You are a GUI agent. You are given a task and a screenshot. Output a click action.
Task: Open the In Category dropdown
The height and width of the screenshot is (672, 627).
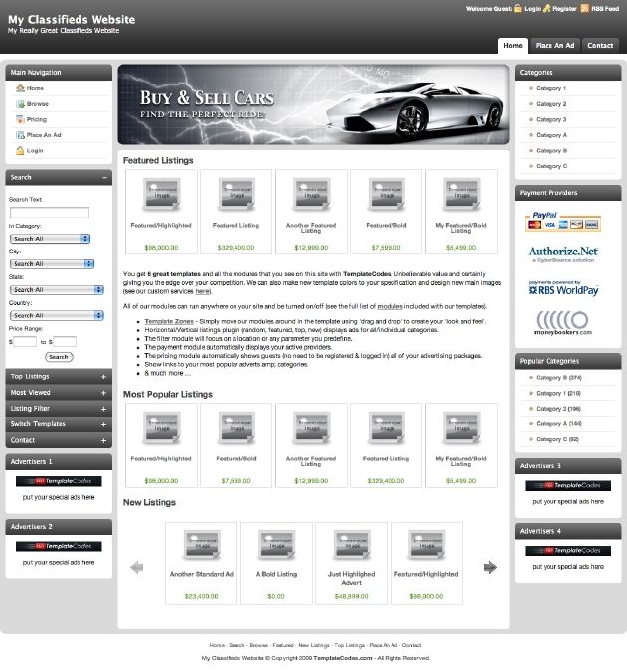[x=51, y=239]
